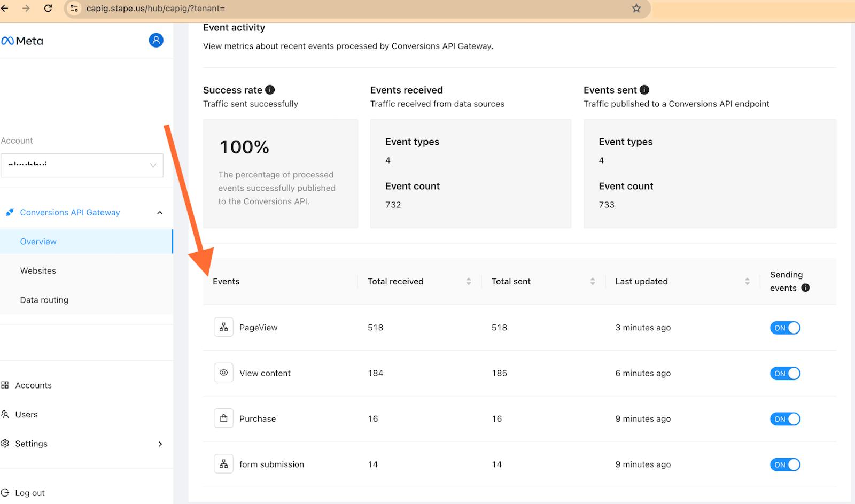The width and height of the screenshot is (855, 504).
Task: Click the form submission event name
Action: 271,464
